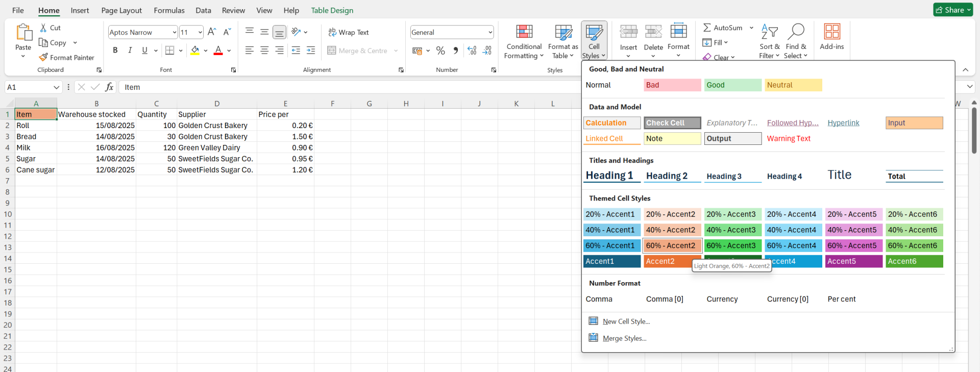
Task: Switch to the Data tab
Action: tap(203, 10)
